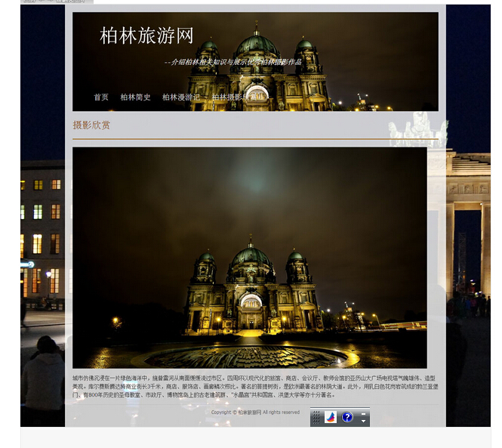This screenshot has width=502, height=448.
Task: Minimize the floating language bar
Action: pos(364,412)
